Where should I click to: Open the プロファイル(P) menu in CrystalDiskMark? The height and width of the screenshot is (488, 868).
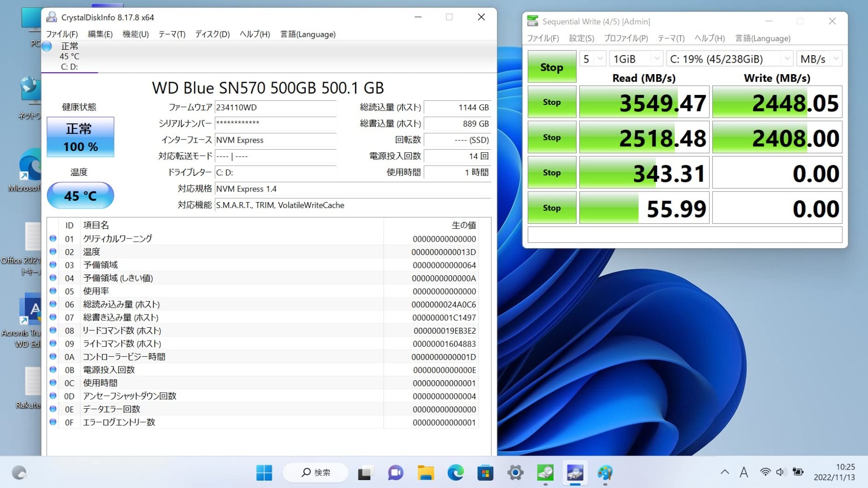(626, 38)
